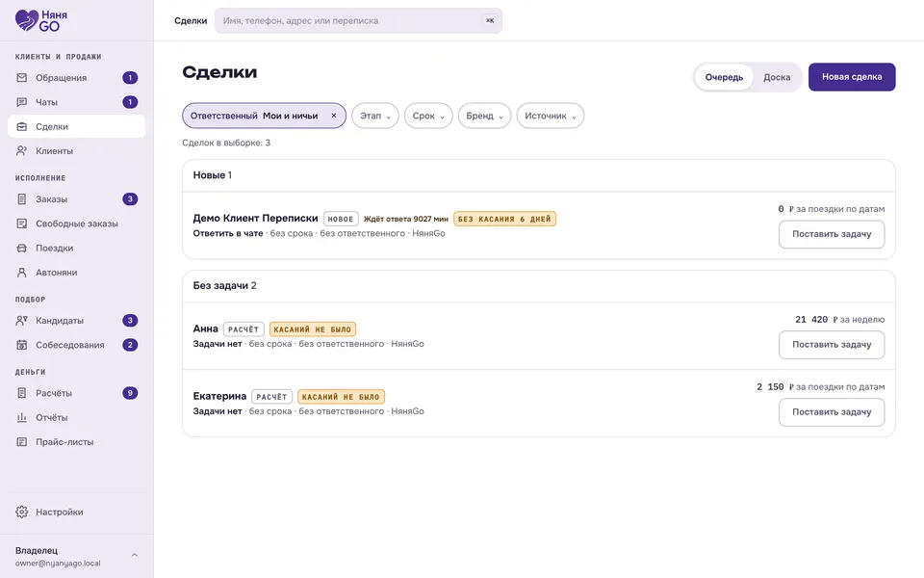Click the Отчёты bar chart icon

pos(22,417)
